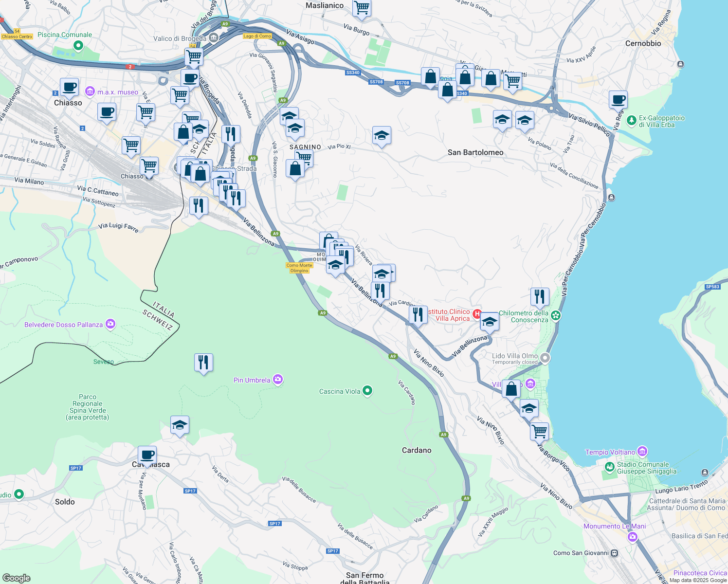Click the Maslianico town label
This screenshot has width=728, height=584.
pyautogui.click(x=325, y=5)
